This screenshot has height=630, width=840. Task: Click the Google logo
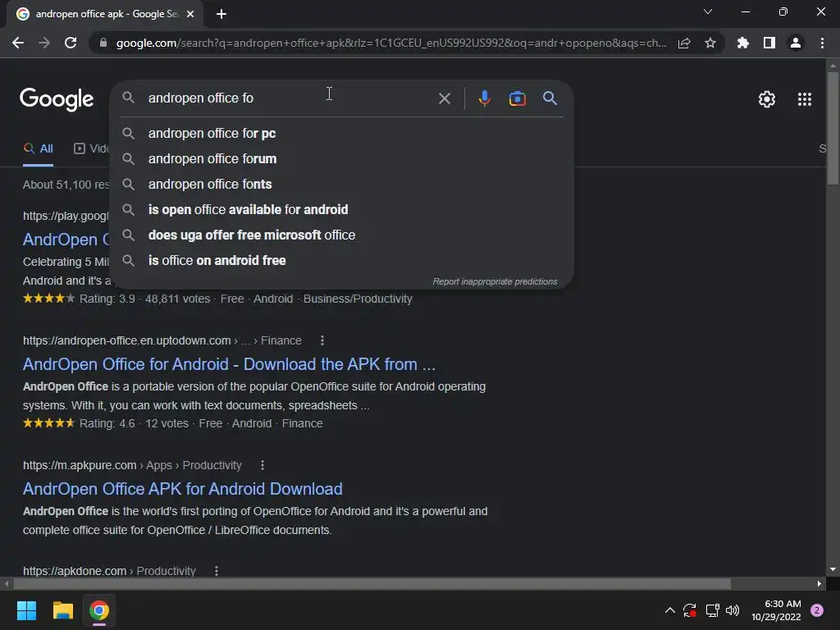click(x=57, y=99)
